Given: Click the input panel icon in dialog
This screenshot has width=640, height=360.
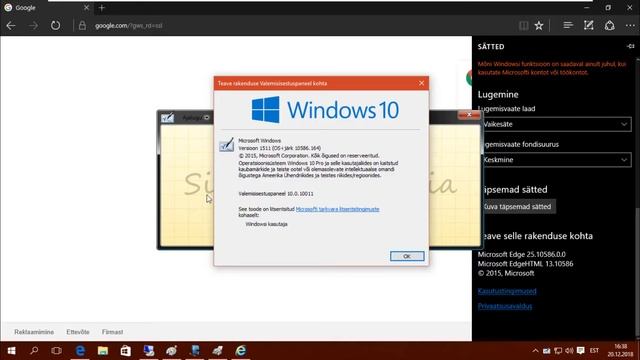Looking at the screenshot, I should pyautogui.click(x=227, y=144).
